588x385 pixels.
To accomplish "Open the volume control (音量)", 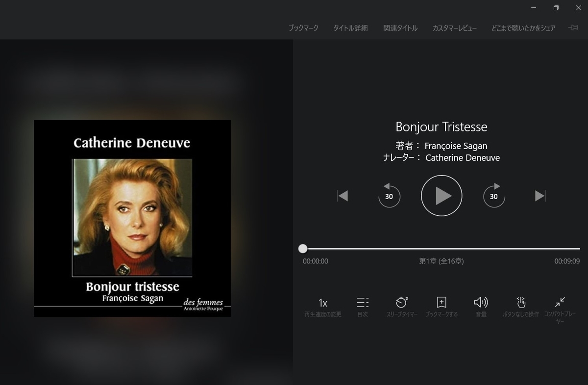I will point(481,302).
